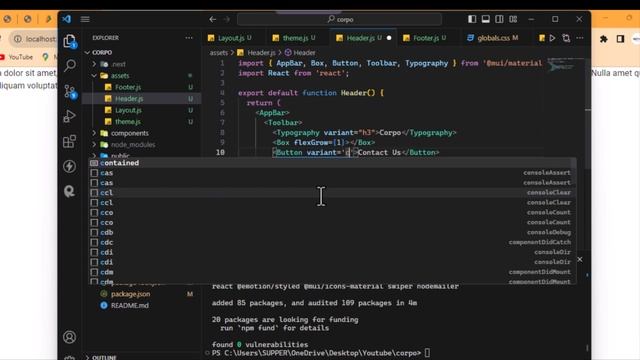Viewport: 640px width, 360px height.
Task: Select the 'cdb' consoleDebug suggestion
Action: [x=332, y=232]
